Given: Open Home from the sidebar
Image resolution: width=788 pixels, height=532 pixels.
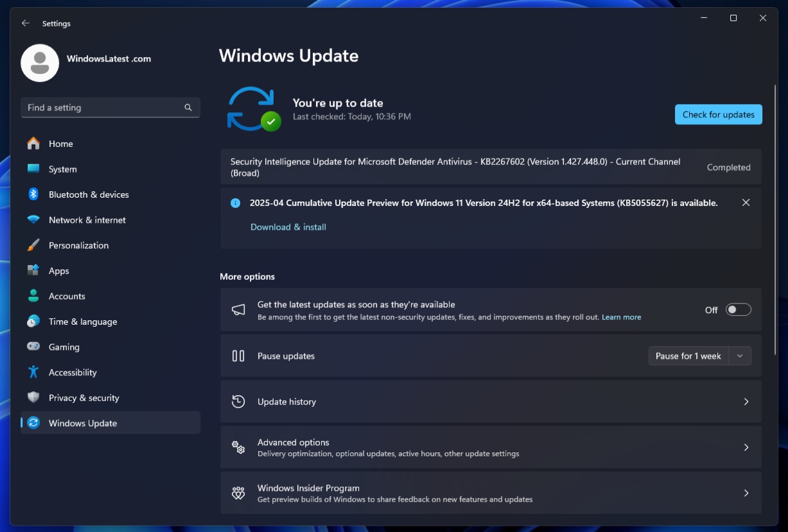Looking at the screenshot, I should [x=61, y=144].
